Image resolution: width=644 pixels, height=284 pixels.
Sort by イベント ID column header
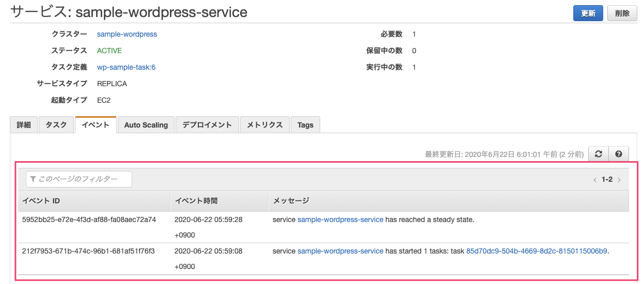(41, 201)
